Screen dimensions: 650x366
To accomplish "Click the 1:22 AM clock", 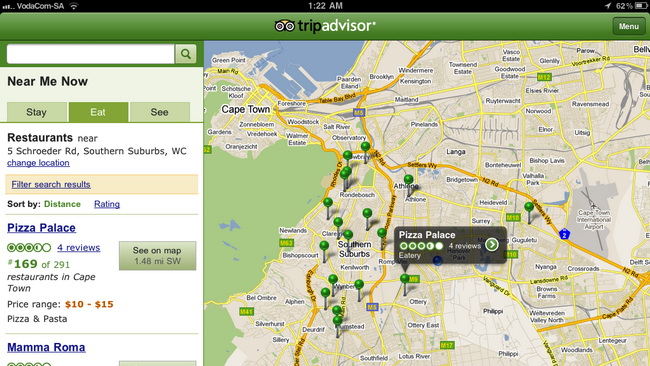I will (325, 6).
